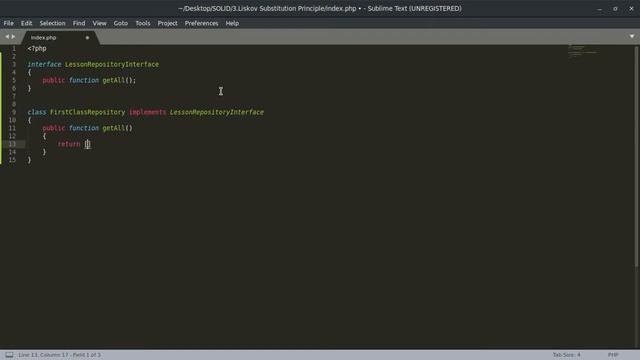The height and width of the screenshot is (360, 640).
Task: Open the Project menu
Action: click(167, 23)
